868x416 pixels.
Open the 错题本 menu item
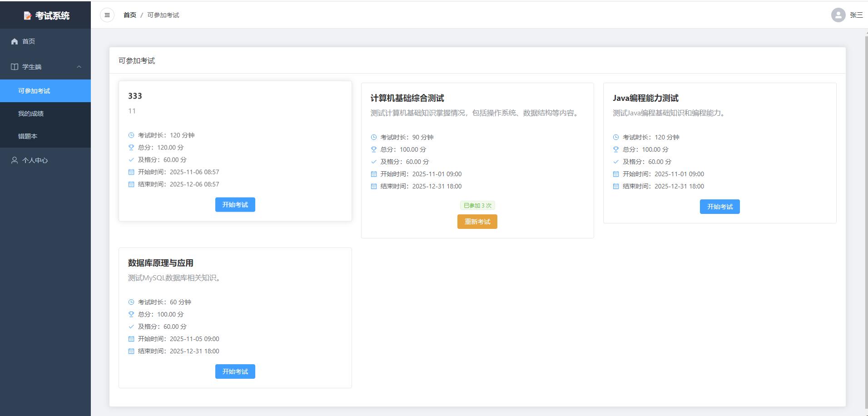pos(28,136)
